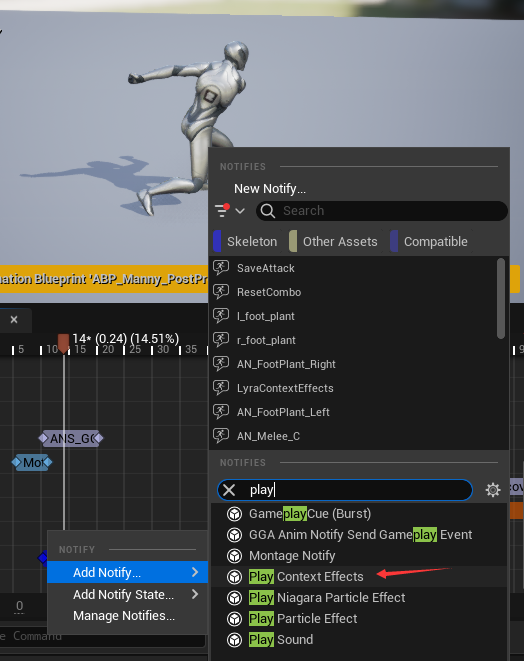Clear the 'play' search text with X
Viewport: 524px width, 661px height.
click(229, 490)
